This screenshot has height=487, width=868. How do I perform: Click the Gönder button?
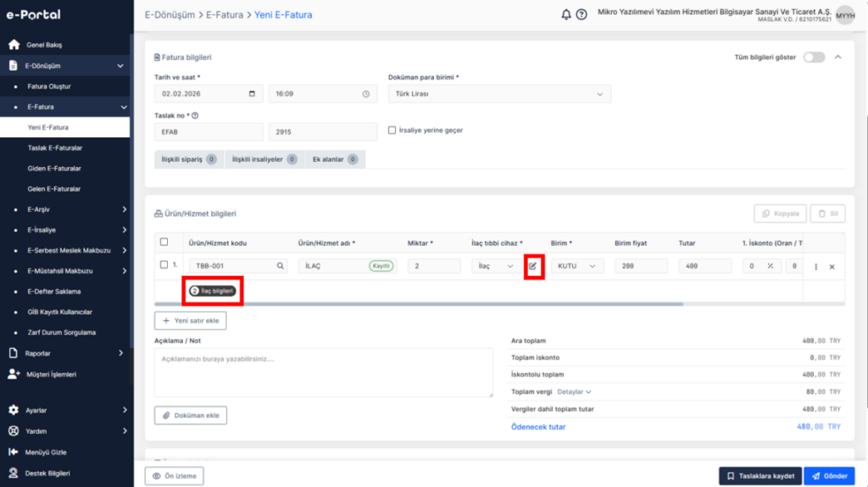(829, 476)
